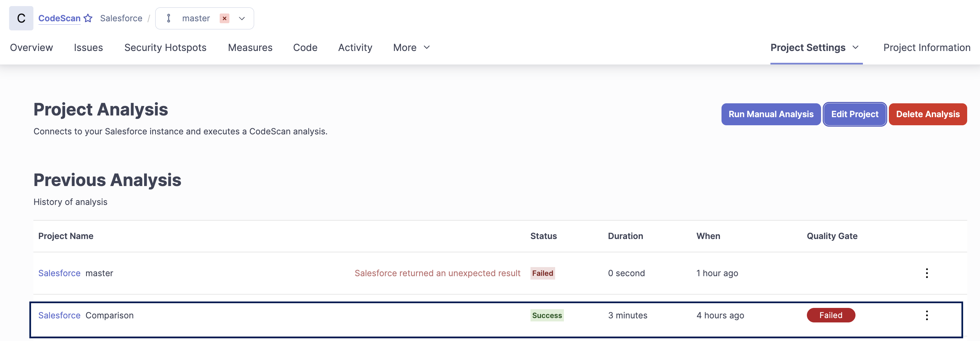Click the red failed status X badge
Image resolution: width=980 pixels, height=341 pixels.
(224, 18)
